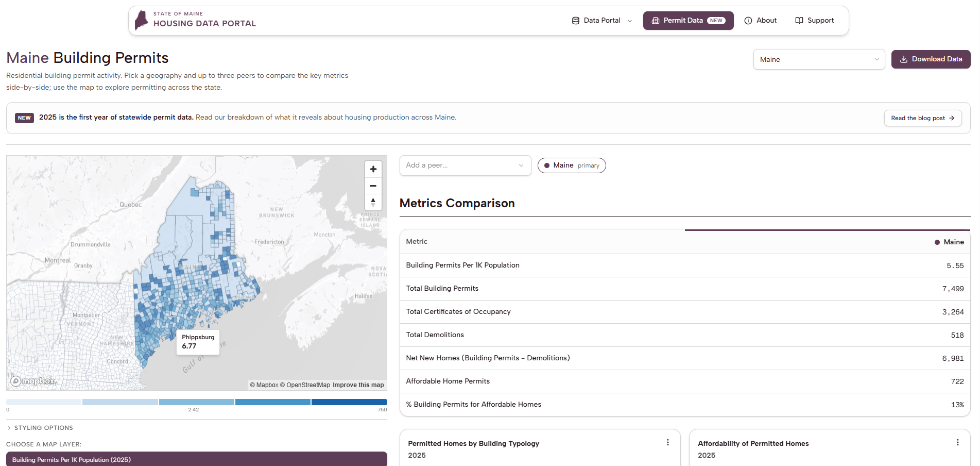Click % Building Permits for Affordable Homes row
The height and width of the screenshot is (466, 980).
[x=685, y=405]
